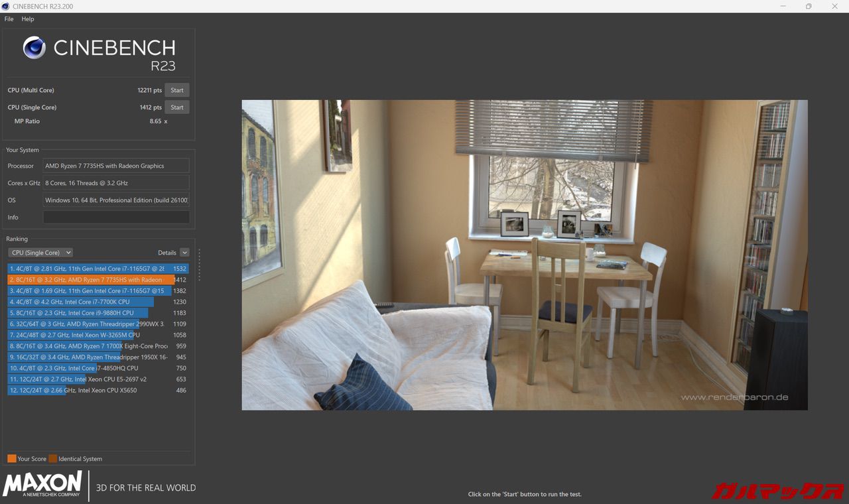Screen dimensions: 849x504
Task: Click the MAXON logo at bottom left
Action: click(x=42, y=485)
